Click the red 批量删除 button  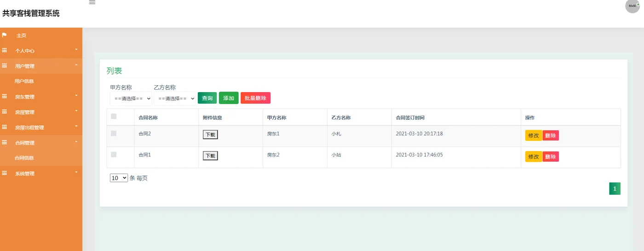click(x=255, y=98)
